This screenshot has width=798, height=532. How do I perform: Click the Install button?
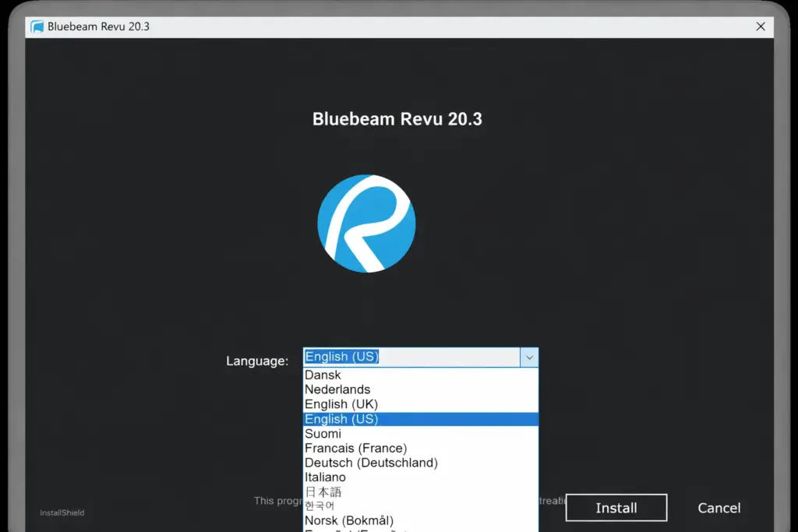[x=616, y=507]
